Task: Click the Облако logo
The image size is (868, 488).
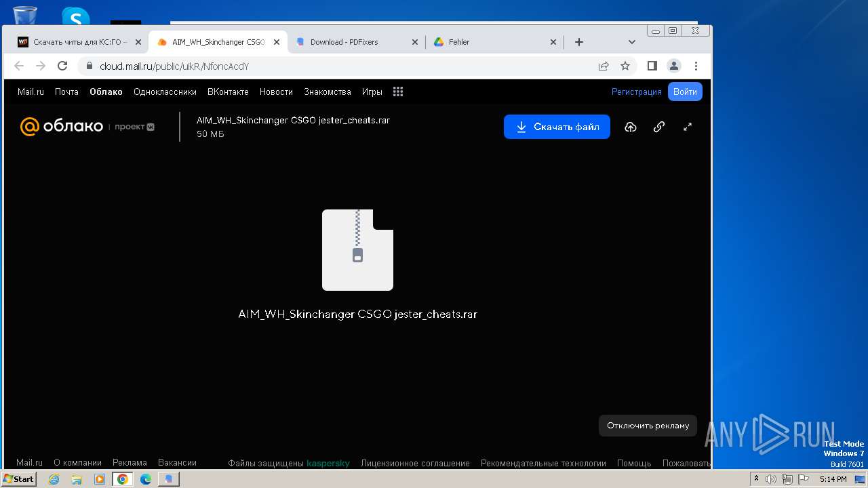Action: click(x=62, y=126)
